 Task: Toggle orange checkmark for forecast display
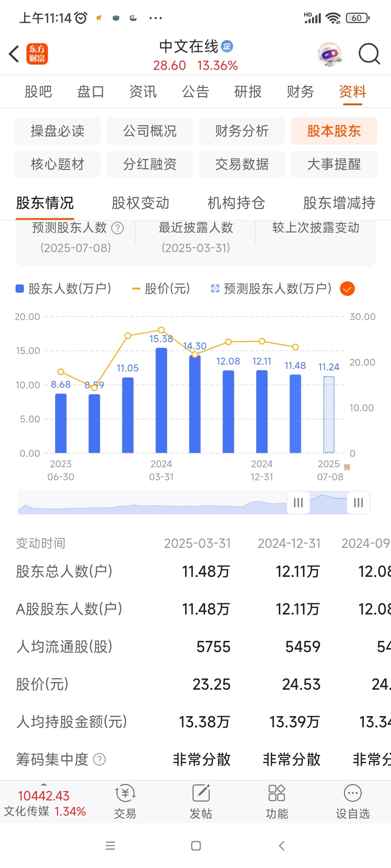pyautogui.click(x=347, y=289)
